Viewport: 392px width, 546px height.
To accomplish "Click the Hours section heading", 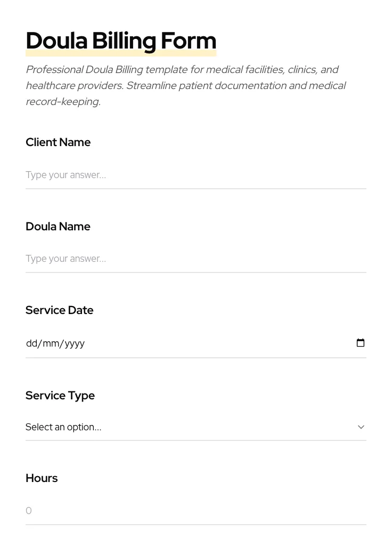I will [42, 478].
